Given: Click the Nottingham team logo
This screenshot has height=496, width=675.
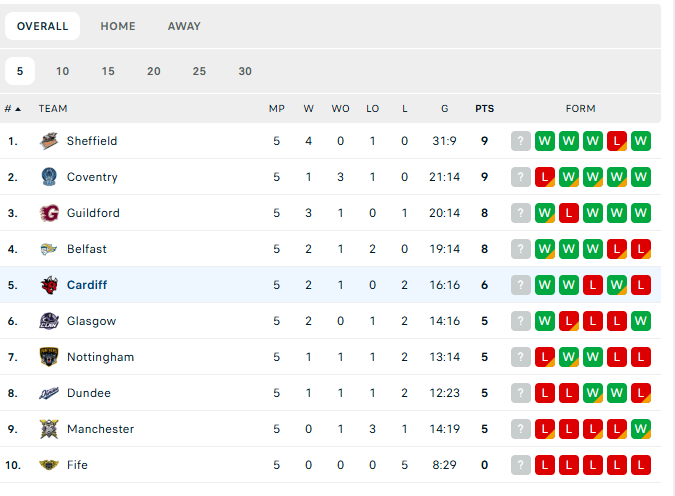Looking at the screenshot, I should click(x=49, y=357).
